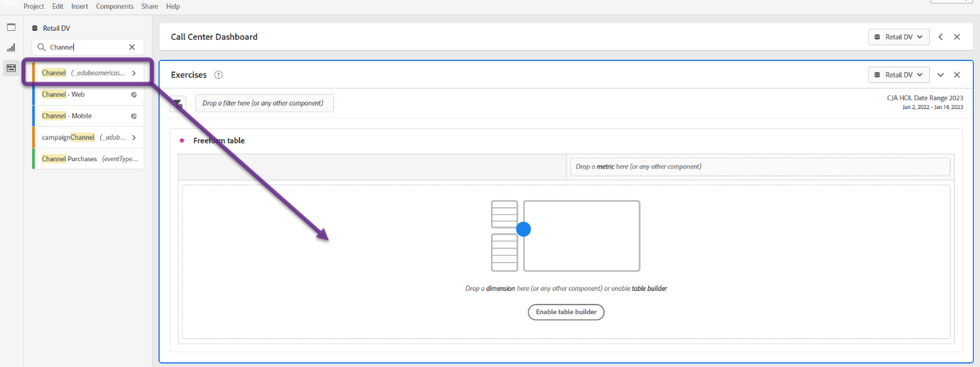980x367 pixels.
Task: Open the Components menu
Action: (x=115, y=6)
